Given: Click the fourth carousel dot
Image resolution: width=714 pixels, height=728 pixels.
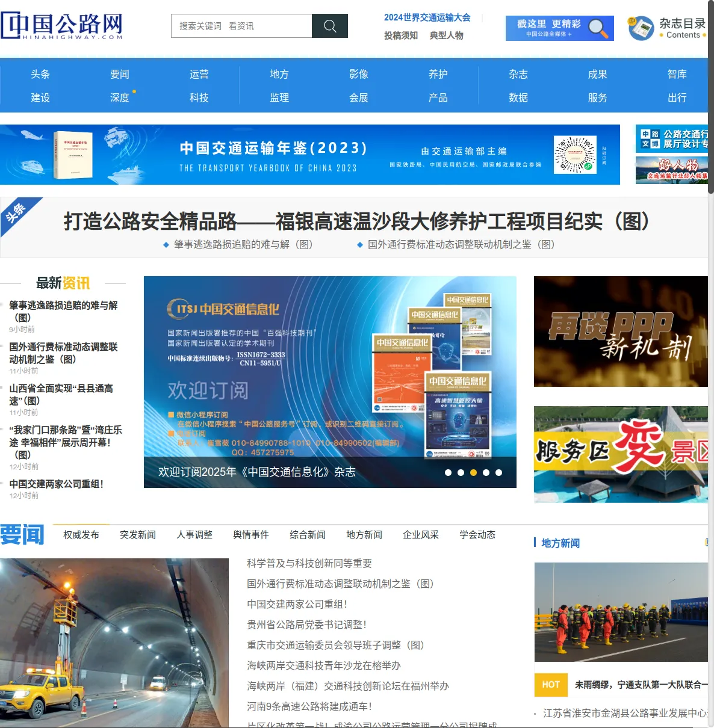Looking at the screenshot, I should click(486, 472).
